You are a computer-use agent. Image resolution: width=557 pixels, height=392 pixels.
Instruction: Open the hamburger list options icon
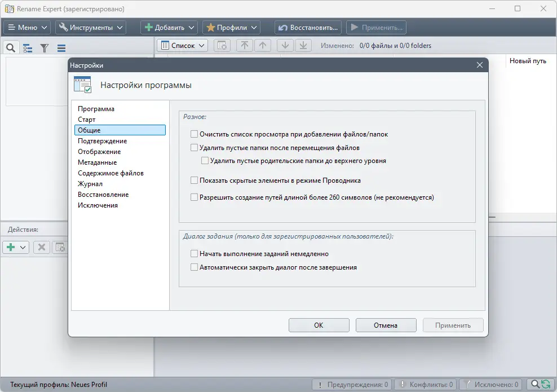61,47
